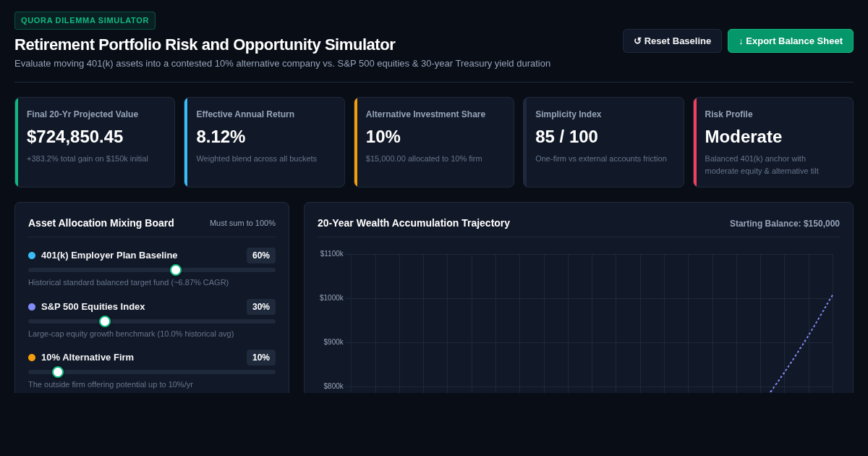This screenshot has height=456, width=868.
Task: Click the dotted trajectory line on chart
Action: pyautogui.click(x=803, y=342)
